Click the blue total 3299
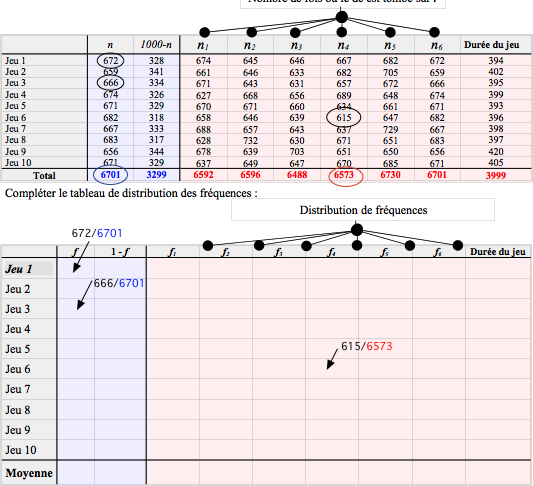533x486 pixels. pyautogui.click(x=156, y=175)
